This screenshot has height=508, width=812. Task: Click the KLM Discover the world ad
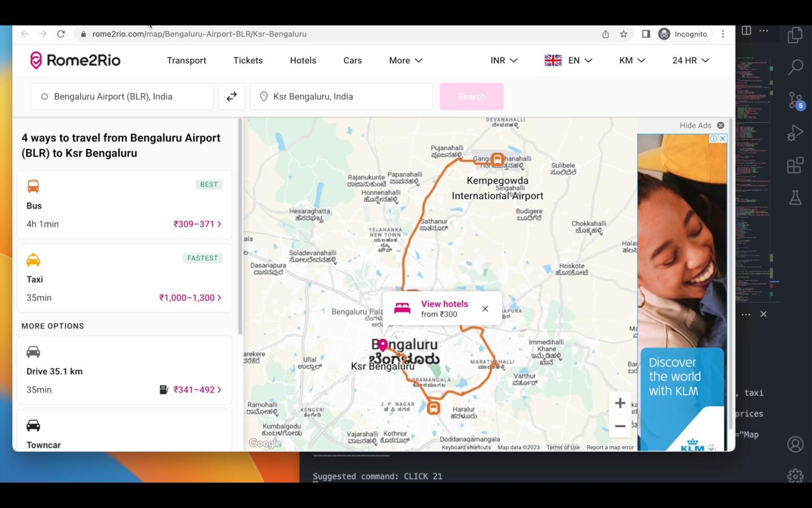682,292
